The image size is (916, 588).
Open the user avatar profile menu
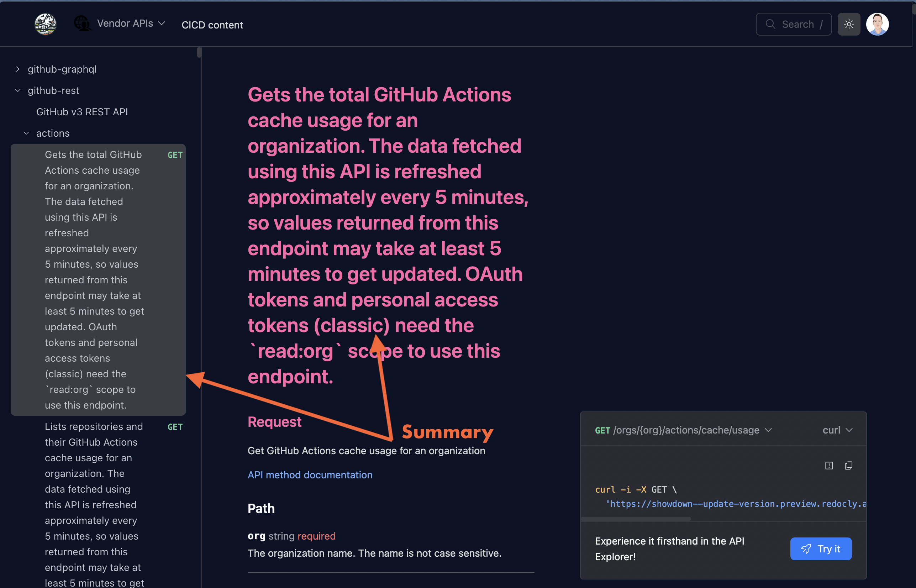(x=878, y=24)
